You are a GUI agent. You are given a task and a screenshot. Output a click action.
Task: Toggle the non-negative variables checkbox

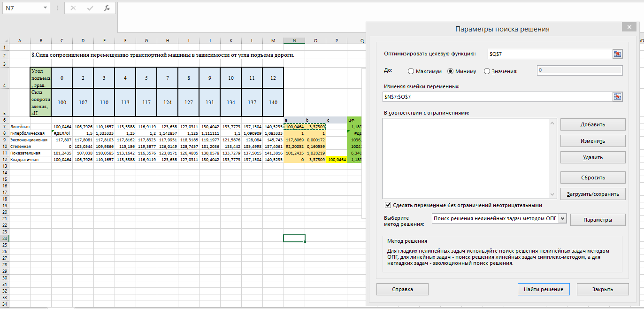388,205
